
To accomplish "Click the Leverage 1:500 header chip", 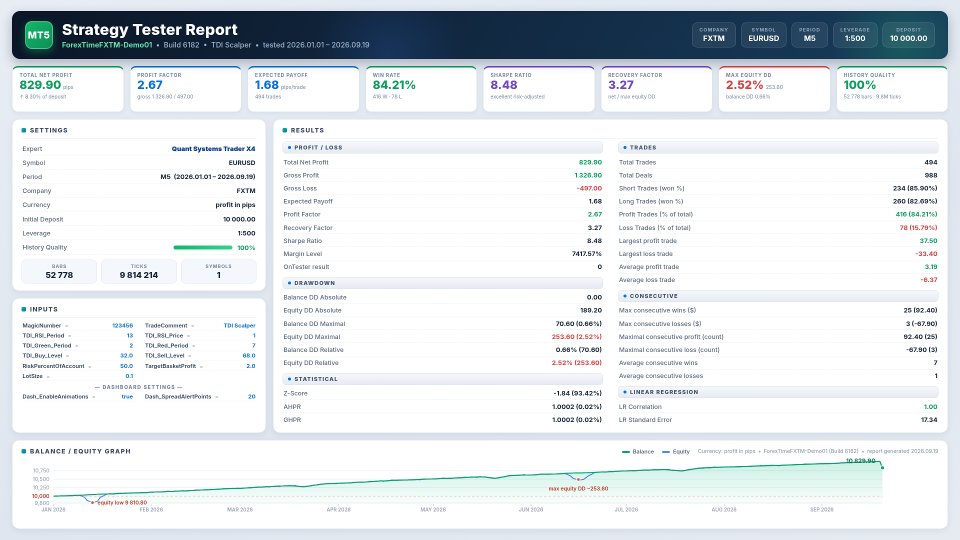I will (855, 34).
